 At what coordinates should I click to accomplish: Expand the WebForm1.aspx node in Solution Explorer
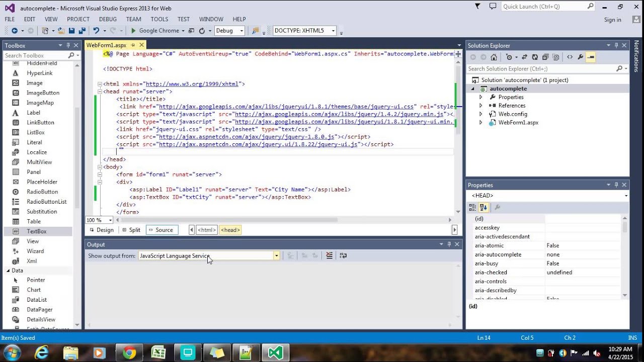480,122
